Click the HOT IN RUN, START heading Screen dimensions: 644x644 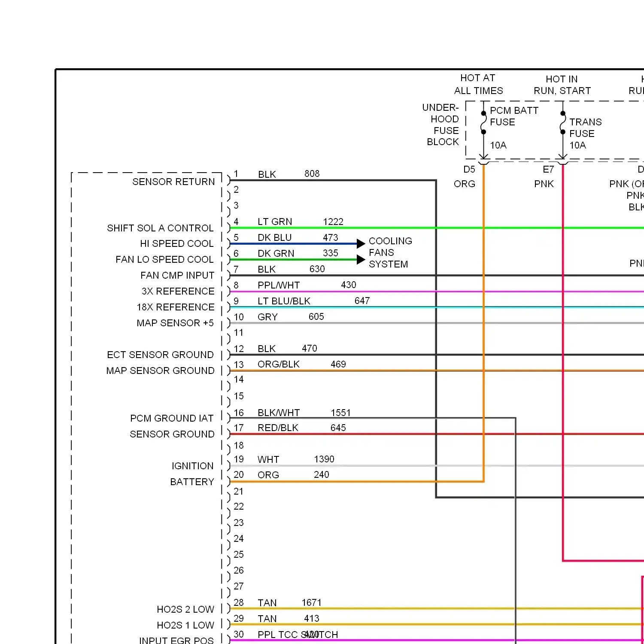click(x=562, y=85)
